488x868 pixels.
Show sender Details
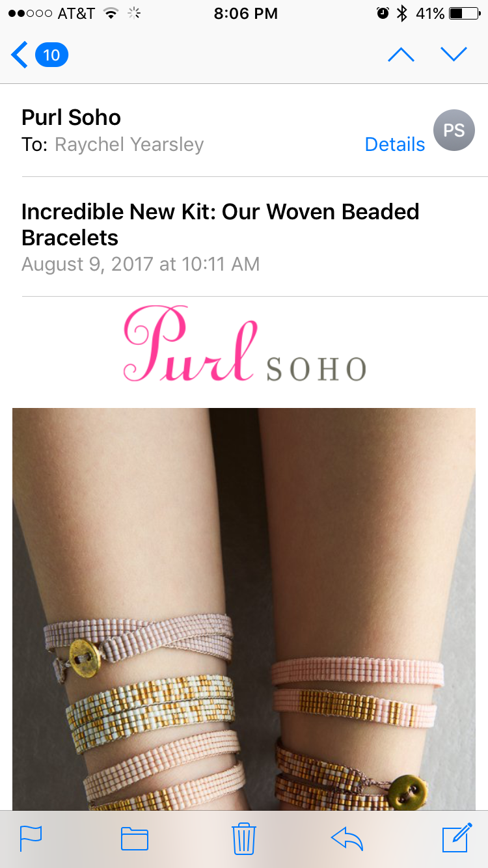point(394,144)
